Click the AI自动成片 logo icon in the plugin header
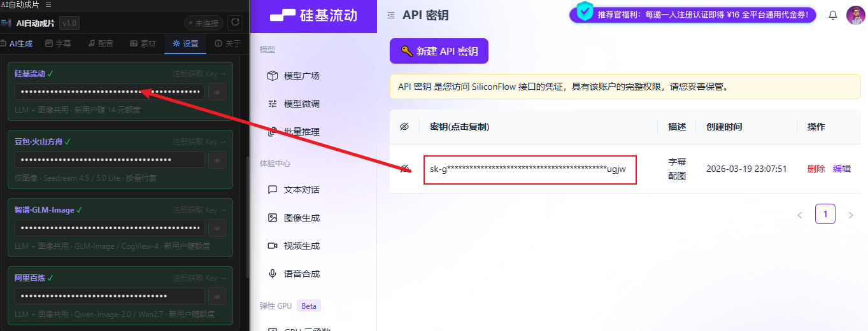This screenshot has height=331, width=868. [6, 24]
